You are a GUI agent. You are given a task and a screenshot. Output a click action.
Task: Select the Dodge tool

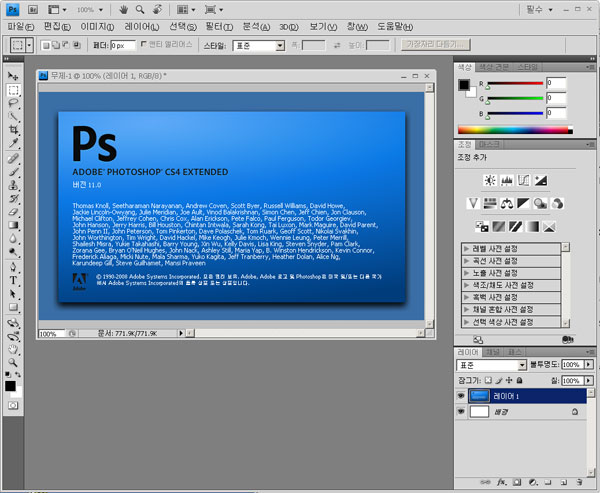click(13, 251)
